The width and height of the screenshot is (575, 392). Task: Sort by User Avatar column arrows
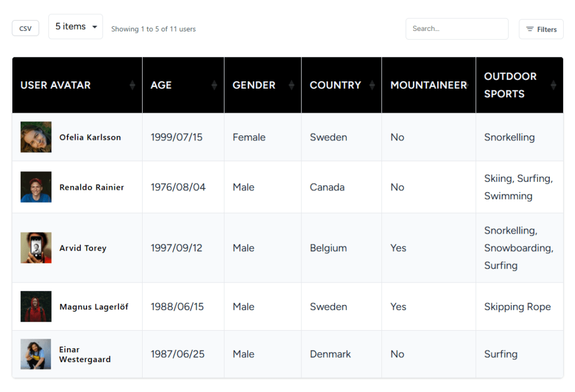pyautogui.click(x=133, y=85)
